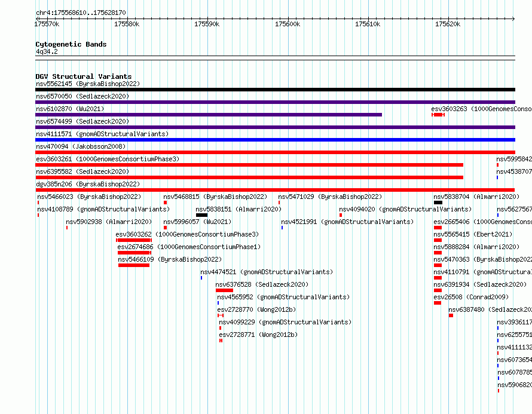Click the 4q34.2 band line
The width and height of the screenshot is (532, 414).
click(x=275, y=58)
